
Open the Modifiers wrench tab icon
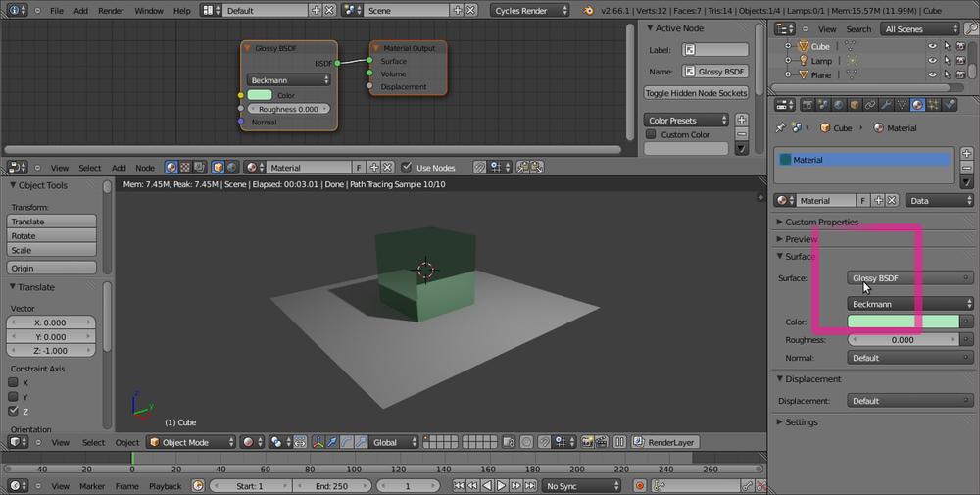885,105
